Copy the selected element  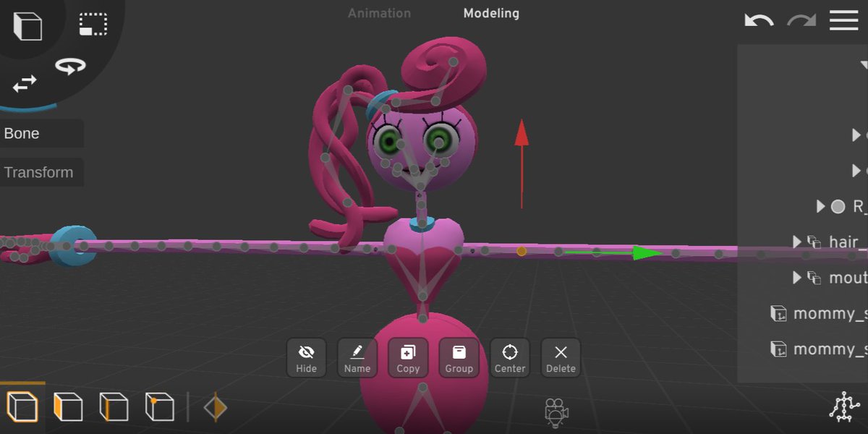[408, 358]
